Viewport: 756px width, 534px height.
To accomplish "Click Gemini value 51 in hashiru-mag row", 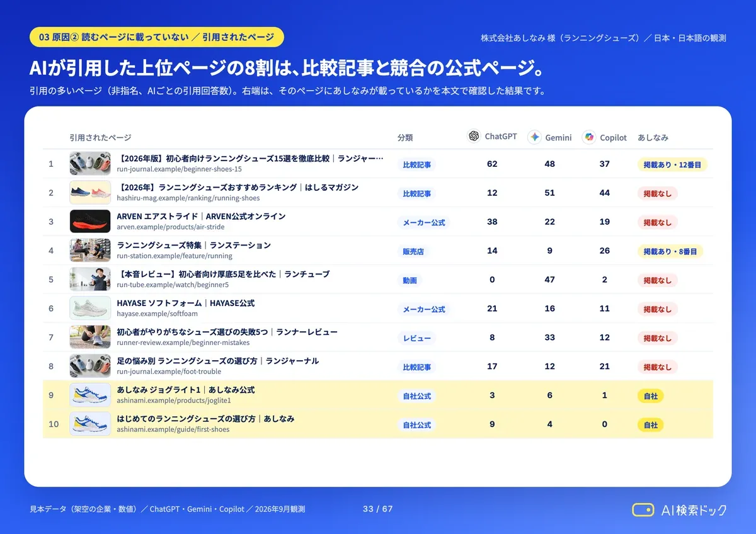I will click(x=549, y=193).
